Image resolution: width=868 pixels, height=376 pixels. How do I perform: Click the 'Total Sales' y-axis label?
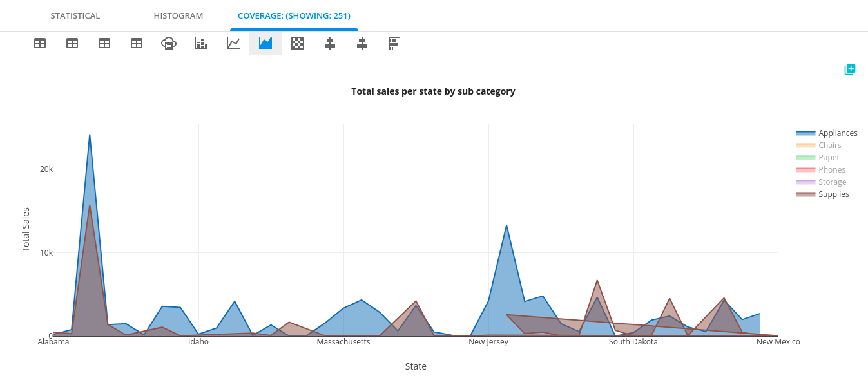[x=26, y=229]
